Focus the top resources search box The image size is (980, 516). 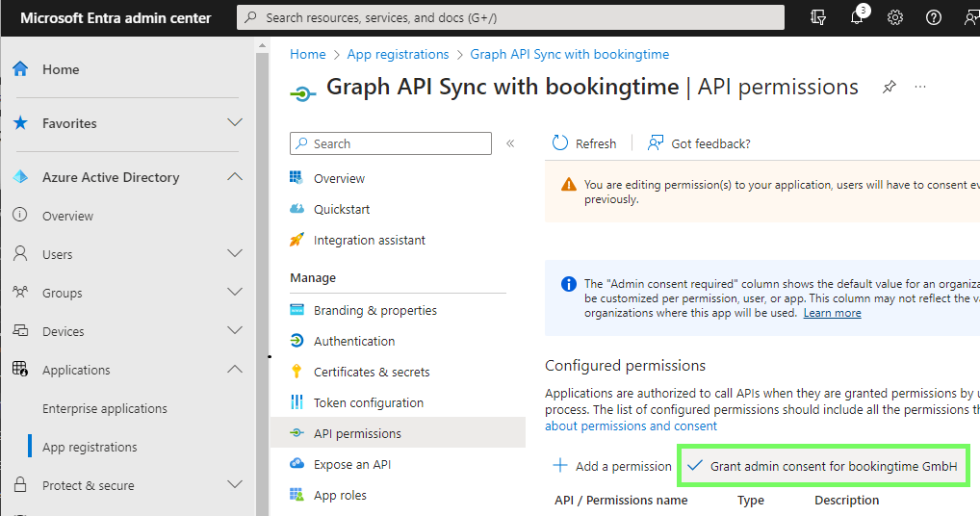(x=510, y=17)
